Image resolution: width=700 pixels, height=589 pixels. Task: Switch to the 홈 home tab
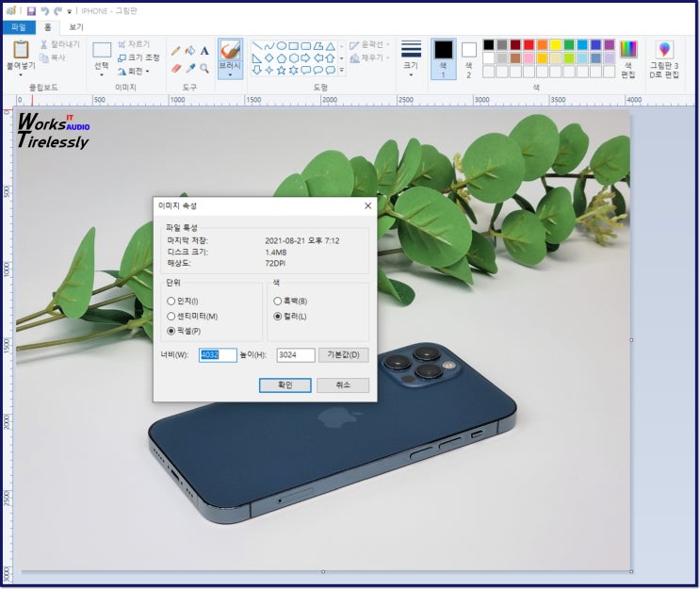tap(47, 27)
